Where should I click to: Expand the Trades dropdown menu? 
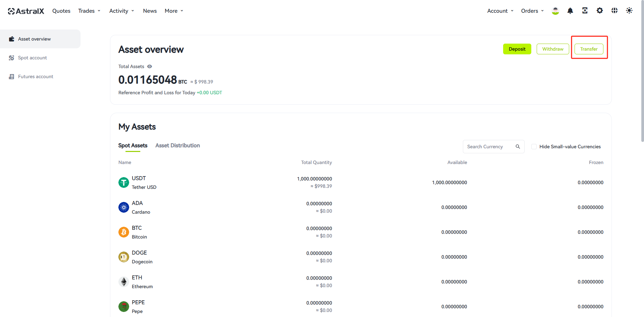click(x=89, y=11)
